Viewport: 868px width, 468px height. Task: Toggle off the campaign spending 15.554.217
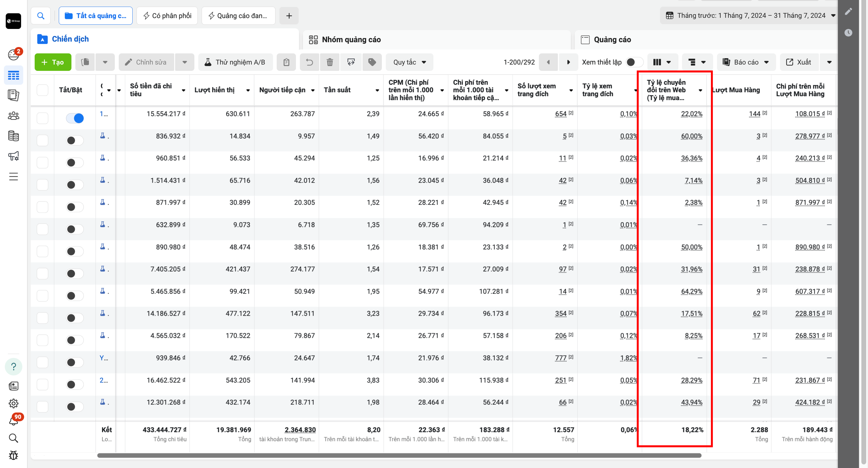click(75, 118)
